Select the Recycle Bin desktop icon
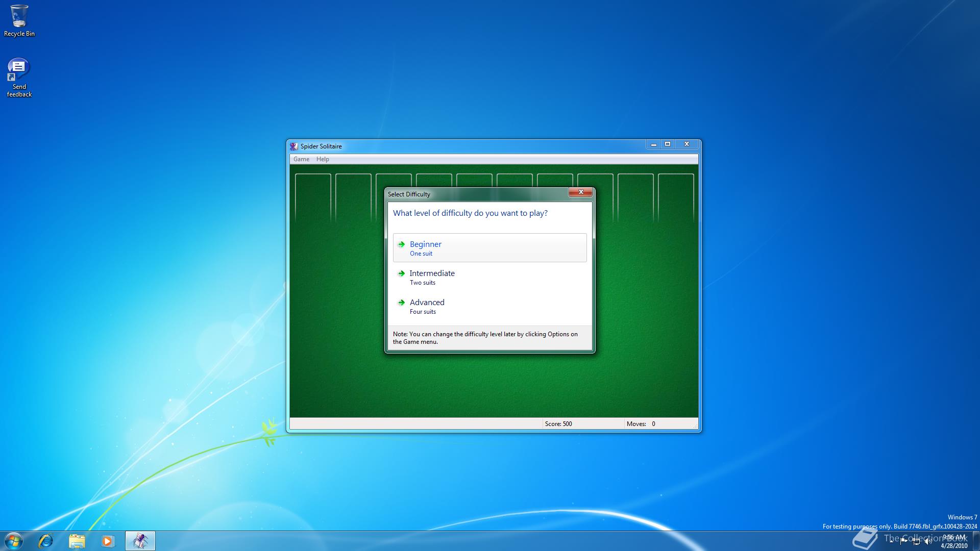 click(x=19, y=21)
